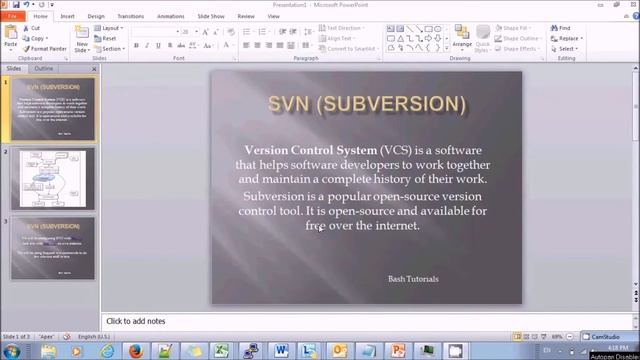The height and width of the screenshot is (360, 640).
Task: Increase the list indent level
Action: [293, 32]
